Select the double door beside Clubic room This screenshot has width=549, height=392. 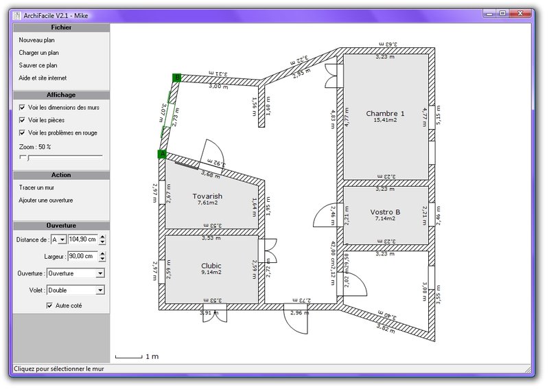click(270, 251)
